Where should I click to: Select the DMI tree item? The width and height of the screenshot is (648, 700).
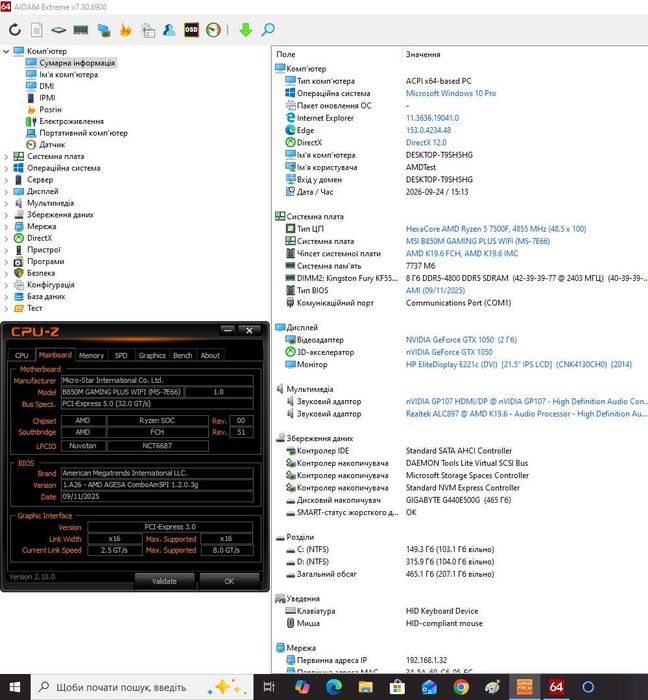pos(46,86)
